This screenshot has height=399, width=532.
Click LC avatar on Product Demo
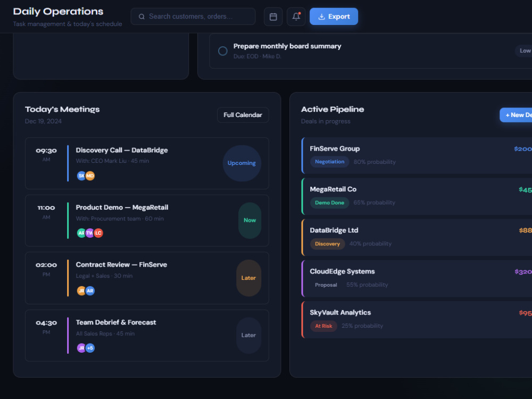tap(98, 233)
